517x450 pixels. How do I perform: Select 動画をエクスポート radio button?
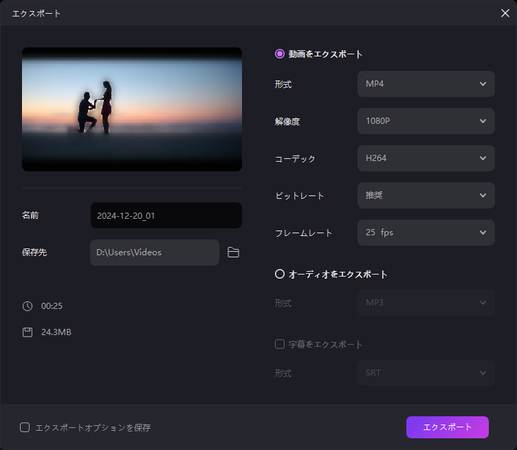[280, 54]
